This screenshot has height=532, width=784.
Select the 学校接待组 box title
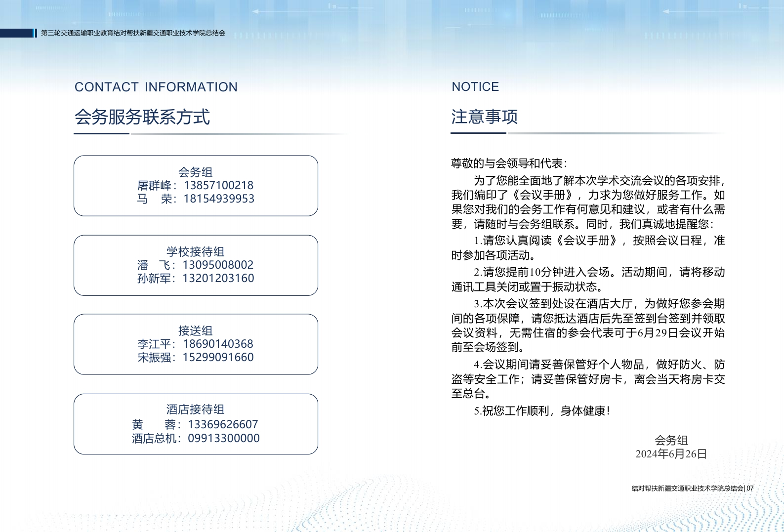196,251
